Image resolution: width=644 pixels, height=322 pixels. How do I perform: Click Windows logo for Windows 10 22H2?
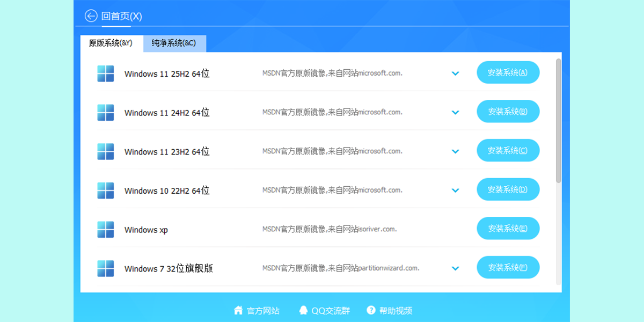pyautogui.click(x=106, y=191)
